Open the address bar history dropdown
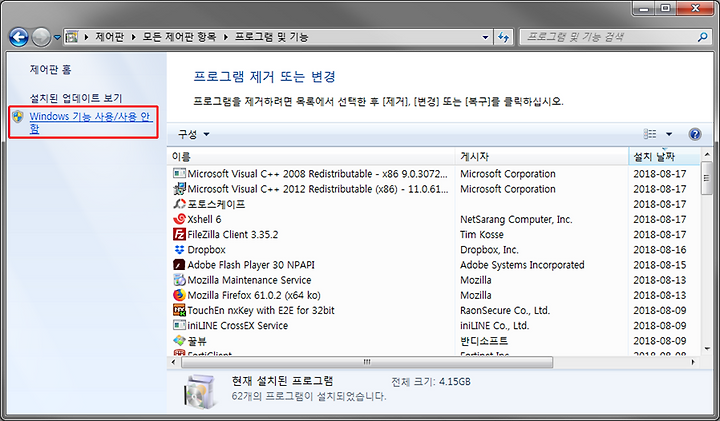720x421 pixels. pyautogui.click(x=485, y=37)
